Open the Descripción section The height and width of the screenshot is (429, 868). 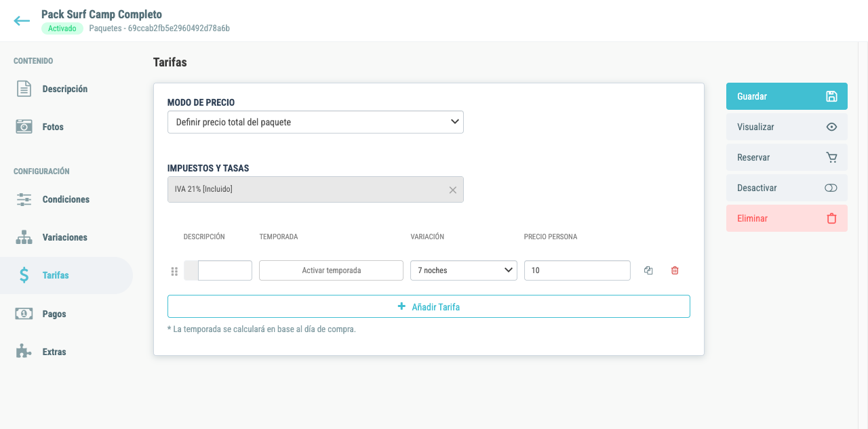point(65,89)
